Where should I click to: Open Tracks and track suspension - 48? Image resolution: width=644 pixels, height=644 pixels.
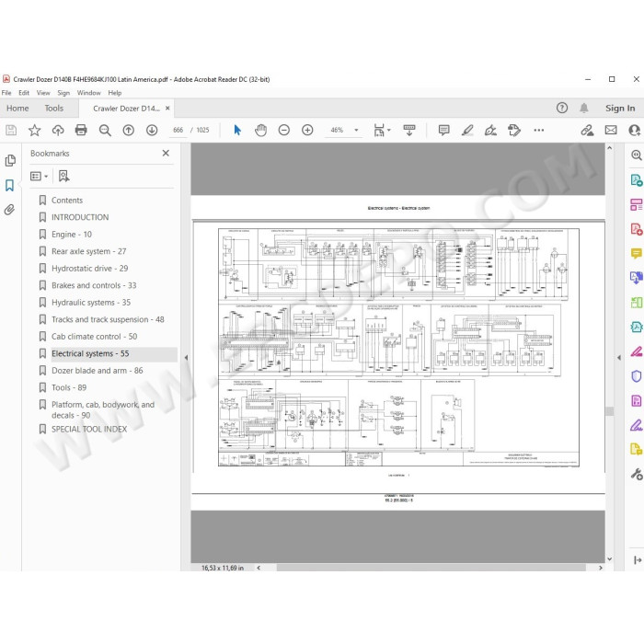click(108, 319)
